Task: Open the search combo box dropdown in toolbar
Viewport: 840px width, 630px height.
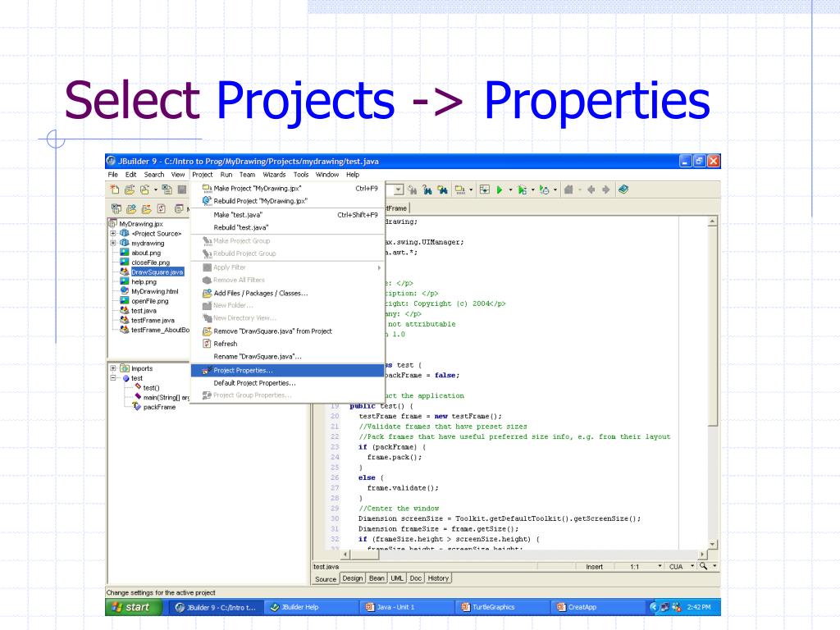Action: (x=398, y=190)
